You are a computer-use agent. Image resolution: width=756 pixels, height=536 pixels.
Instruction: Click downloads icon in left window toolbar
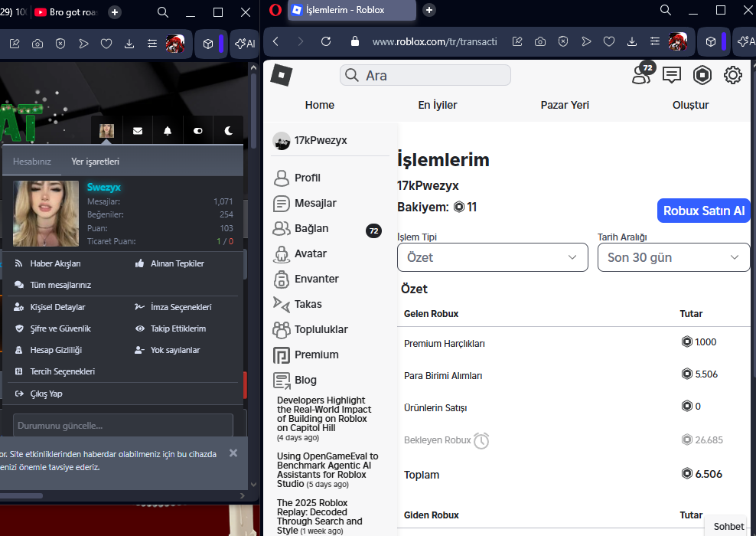coord(129,44)
